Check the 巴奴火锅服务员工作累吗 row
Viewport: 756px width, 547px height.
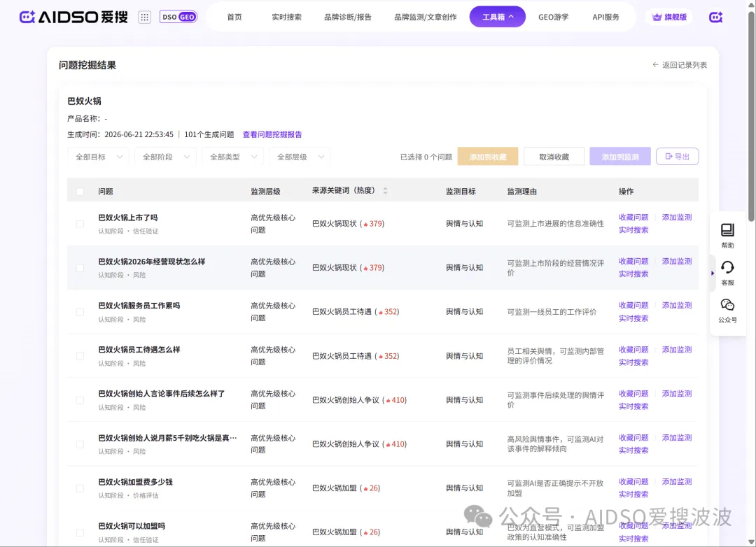(x=80, y=312)
